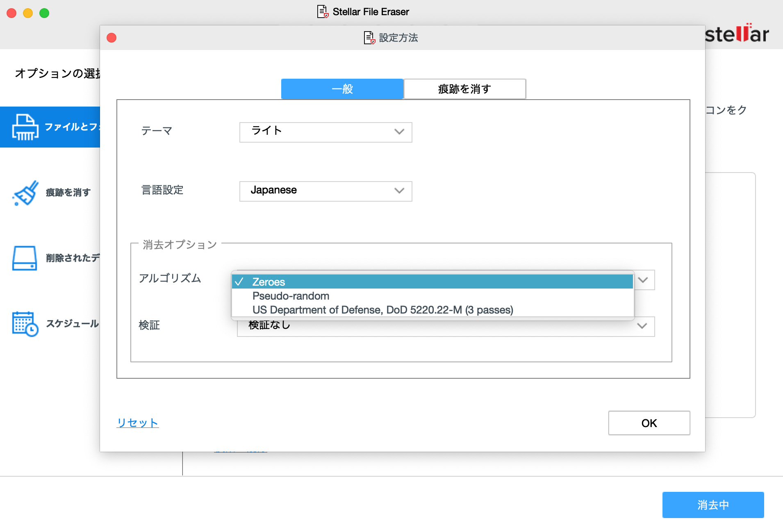The width and height of the screenshot is (783, 532).
Task: Click the settings dialog document icon
Action: (x=369, y=38)
